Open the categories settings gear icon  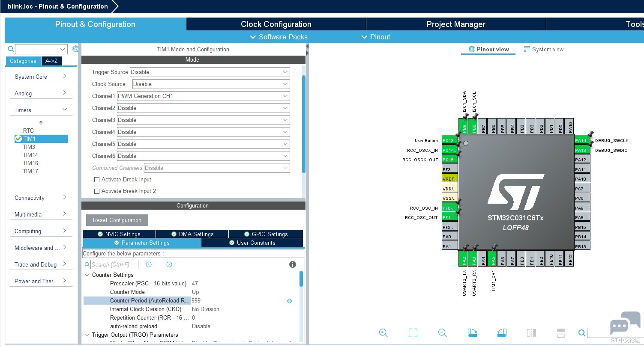click(x=75, y=49)
